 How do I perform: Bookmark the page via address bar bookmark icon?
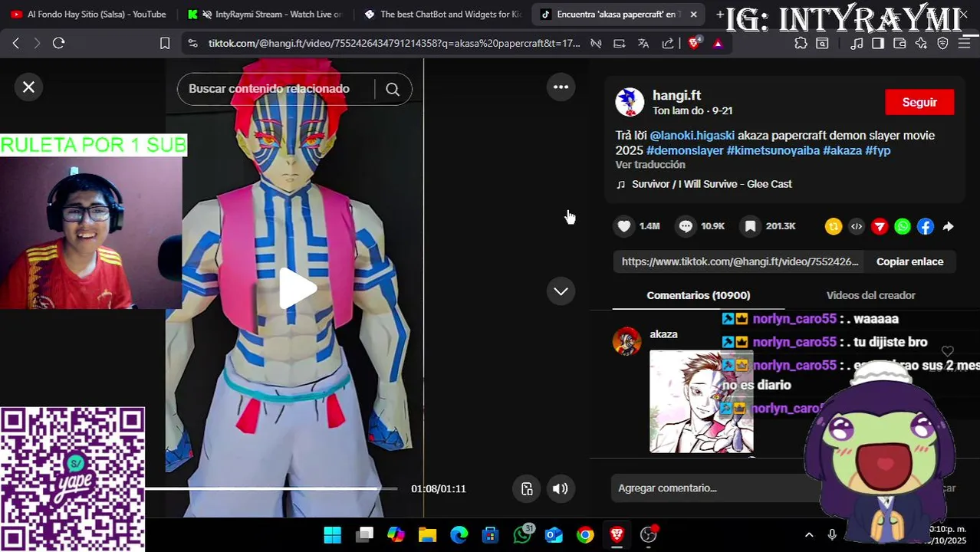(x=164, y=43)
